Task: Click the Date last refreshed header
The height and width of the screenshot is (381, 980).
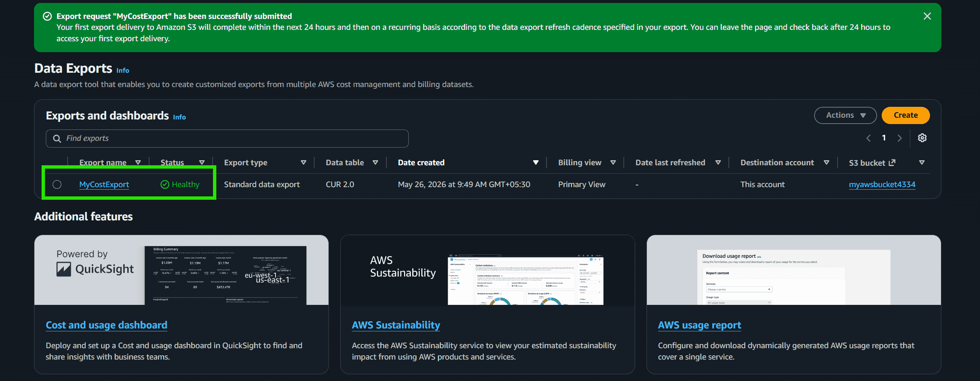Action: pos(670,162)
